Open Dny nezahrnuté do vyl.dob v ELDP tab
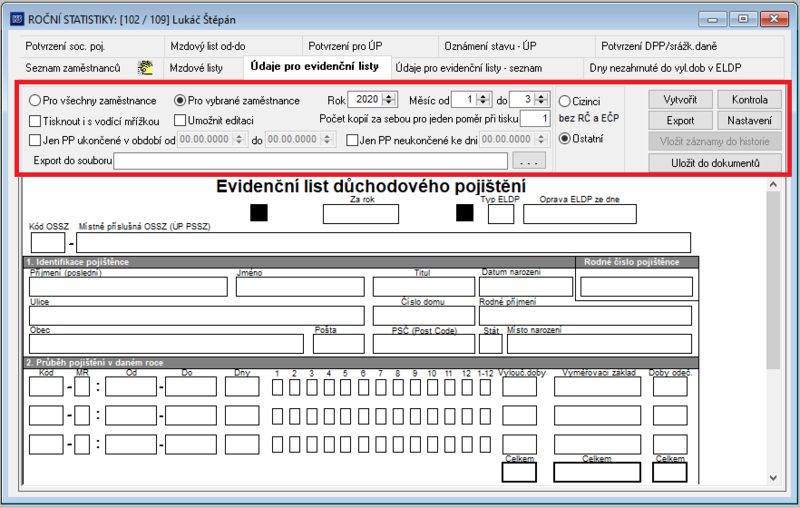Image resolution: width=800 pixels, height=508 pixels. coord(684,68)
